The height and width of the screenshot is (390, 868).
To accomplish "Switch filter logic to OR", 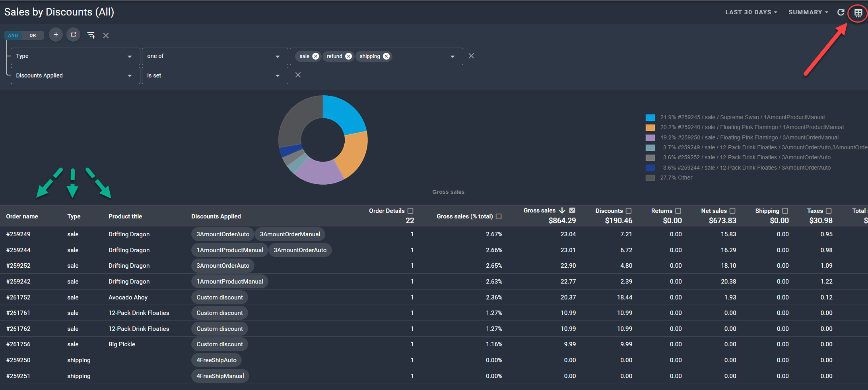I will 33,35.
